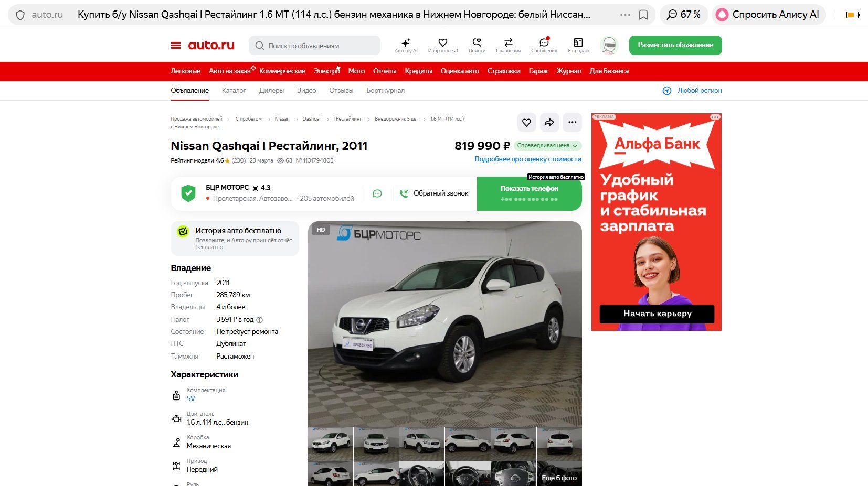Viewport: 868px width, 486px height.
Task: Open browser page menu dots in address bar
Action: click(625, 15)
